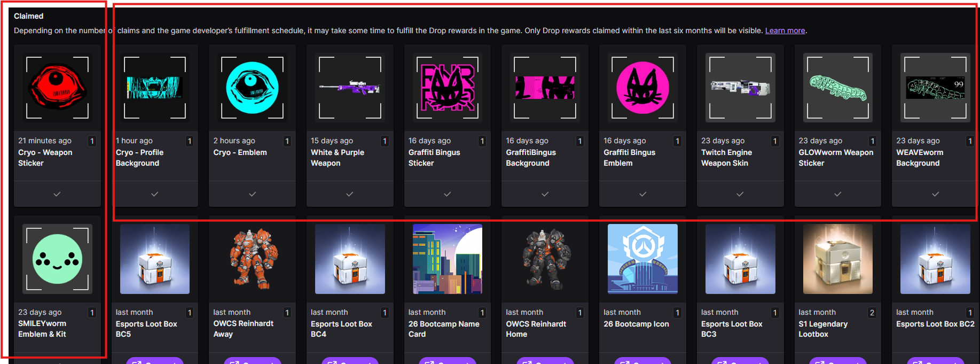
Task: Click checkmark under Cryo - Weapon Sticker
Action: tap(57, 194)
